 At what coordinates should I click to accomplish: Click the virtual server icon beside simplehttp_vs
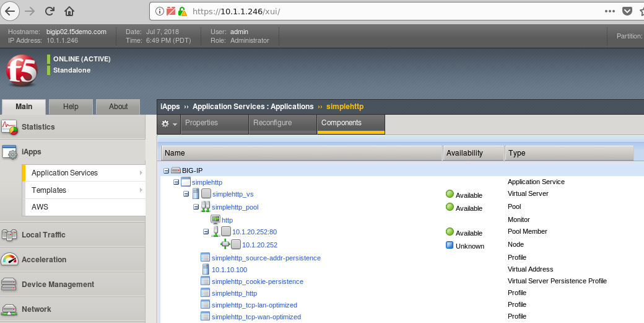coord(196,193)
